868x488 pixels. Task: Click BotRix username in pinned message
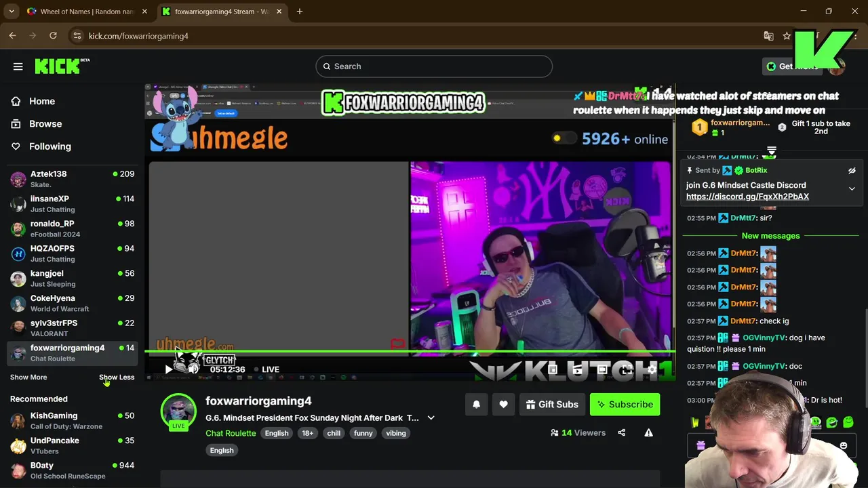[x=756, y=171]
